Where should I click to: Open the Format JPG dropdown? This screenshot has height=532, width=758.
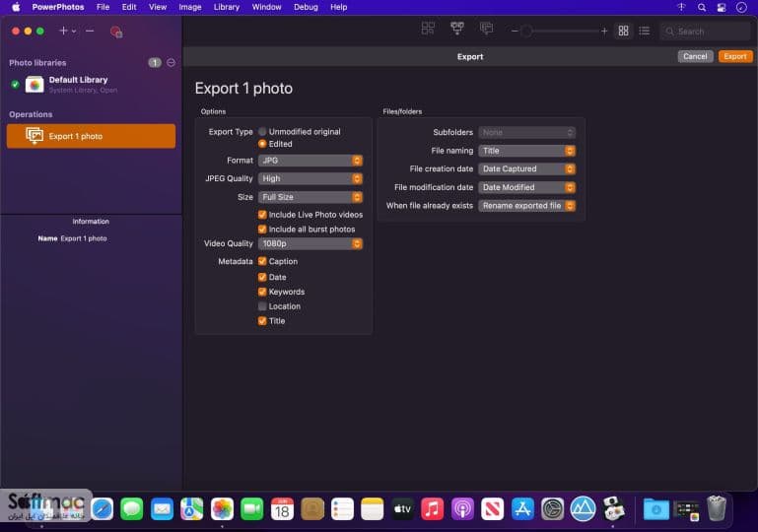coord(310,161)
